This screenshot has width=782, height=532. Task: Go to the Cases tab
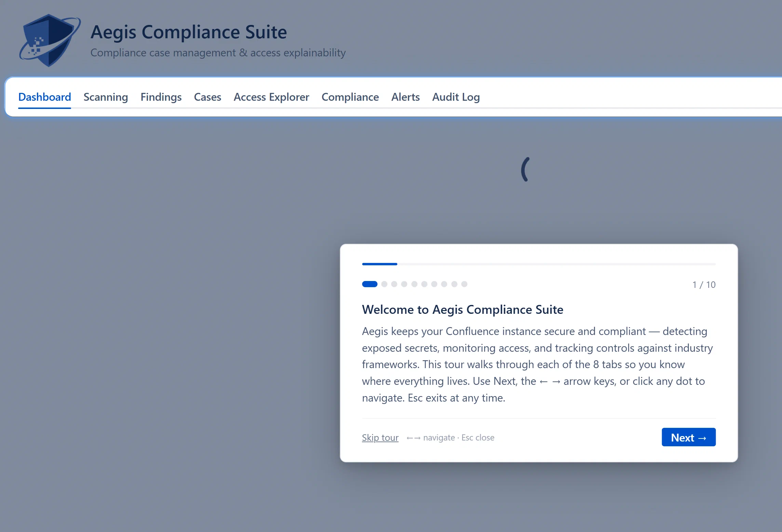pos(207,97)
